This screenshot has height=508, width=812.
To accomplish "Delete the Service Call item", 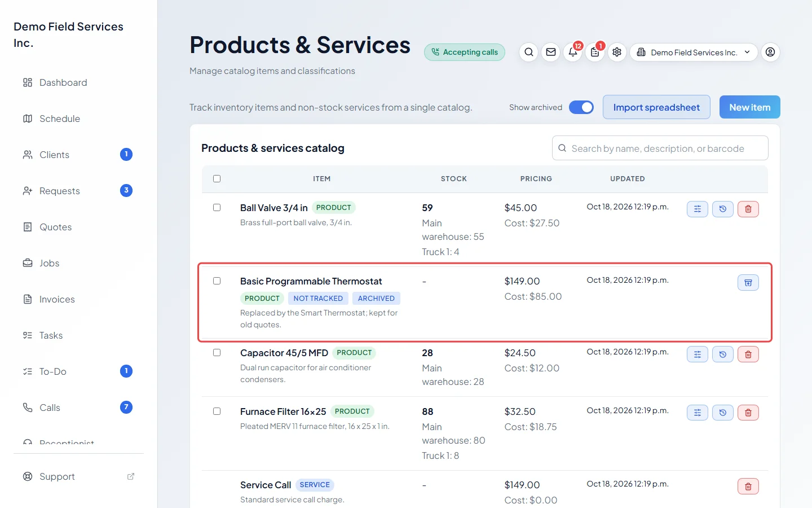I will (748, 486).
